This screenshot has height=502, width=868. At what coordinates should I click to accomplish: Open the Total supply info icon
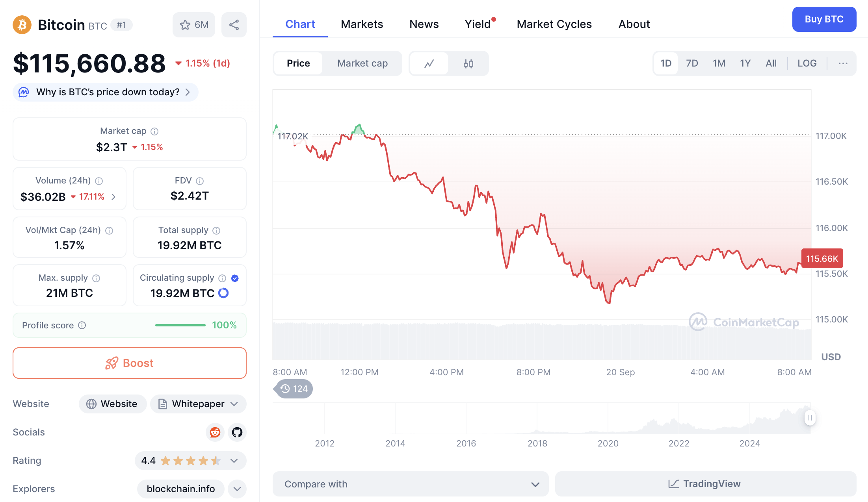pos(216,230)
